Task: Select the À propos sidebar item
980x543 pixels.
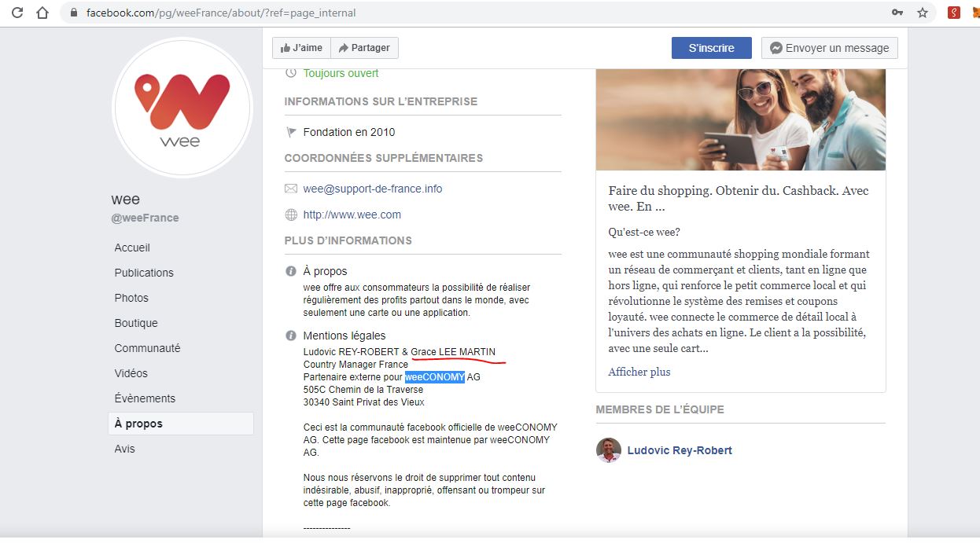Action: tap(181, 424)
